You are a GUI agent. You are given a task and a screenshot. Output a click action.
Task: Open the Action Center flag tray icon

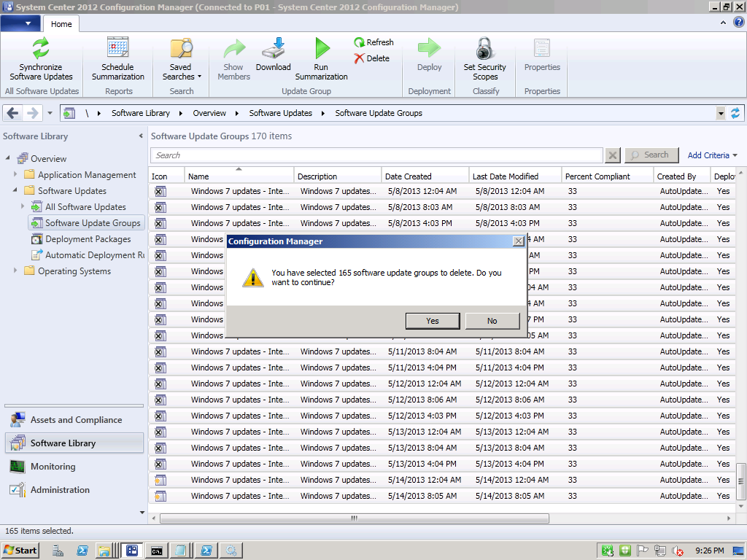pyautogui.click(x=642, y=551)
